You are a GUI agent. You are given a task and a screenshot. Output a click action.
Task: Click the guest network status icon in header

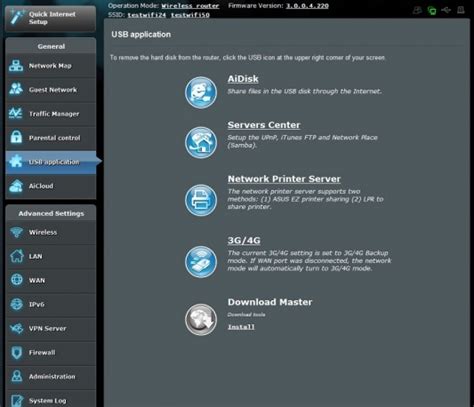[417, 10]
